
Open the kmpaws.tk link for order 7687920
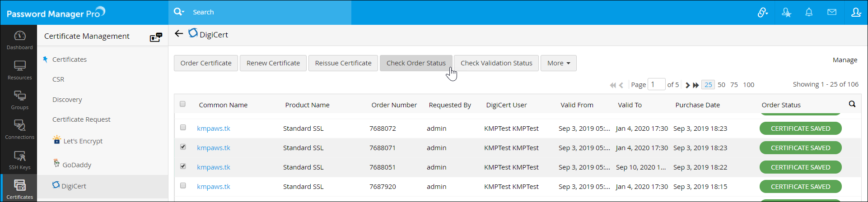click(214, 187)
